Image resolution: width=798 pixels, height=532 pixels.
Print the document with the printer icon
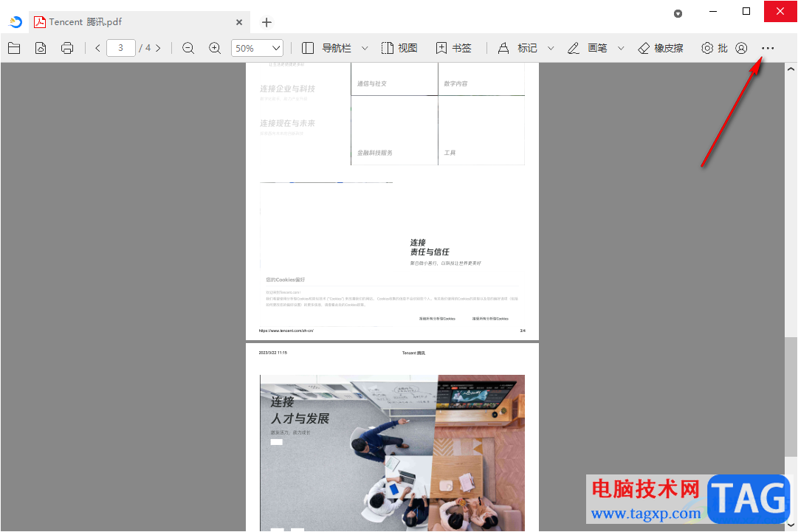[x=67, y=48]
